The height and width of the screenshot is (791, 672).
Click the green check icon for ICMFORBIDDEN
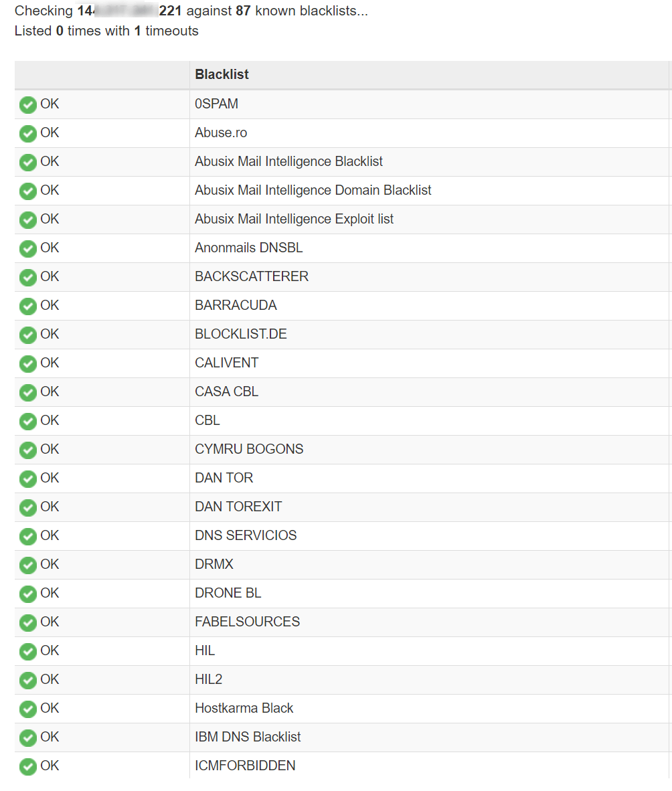[27, 767]
